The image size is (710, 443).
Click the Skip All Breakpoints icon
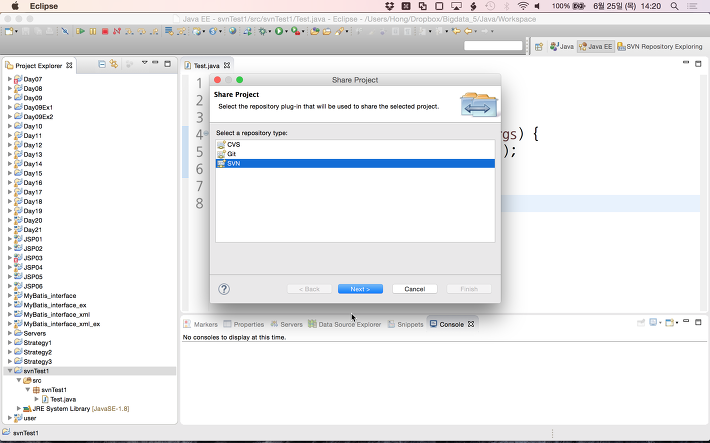pos(65,31)
